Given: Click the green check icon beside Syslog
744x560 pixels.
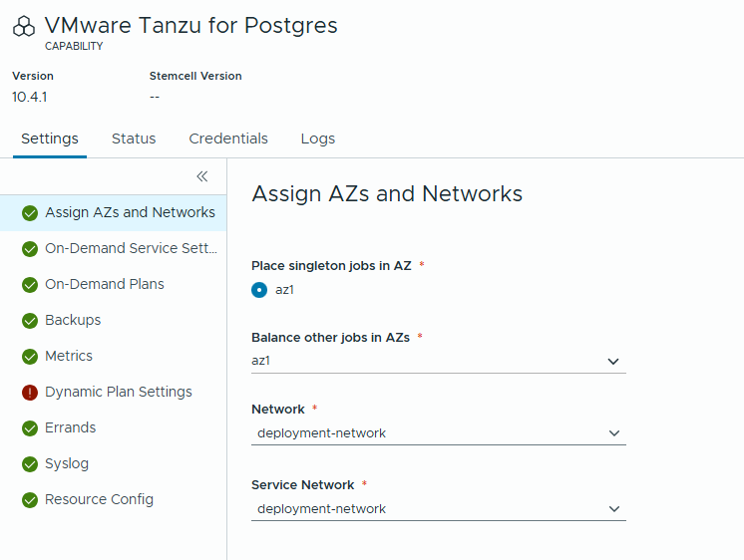Looking at the screenshot, I should pos(30,463).
